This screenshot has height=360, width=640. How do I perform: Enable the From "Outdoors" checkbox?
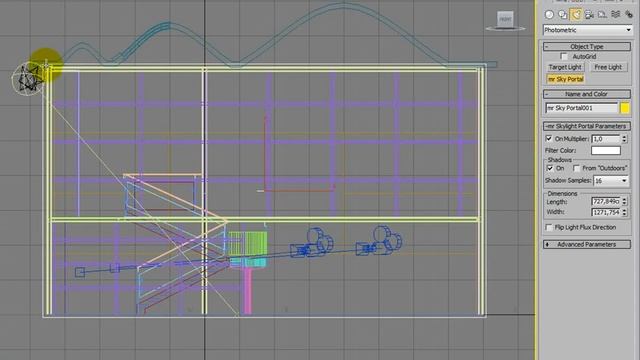[x=576, y=168]
